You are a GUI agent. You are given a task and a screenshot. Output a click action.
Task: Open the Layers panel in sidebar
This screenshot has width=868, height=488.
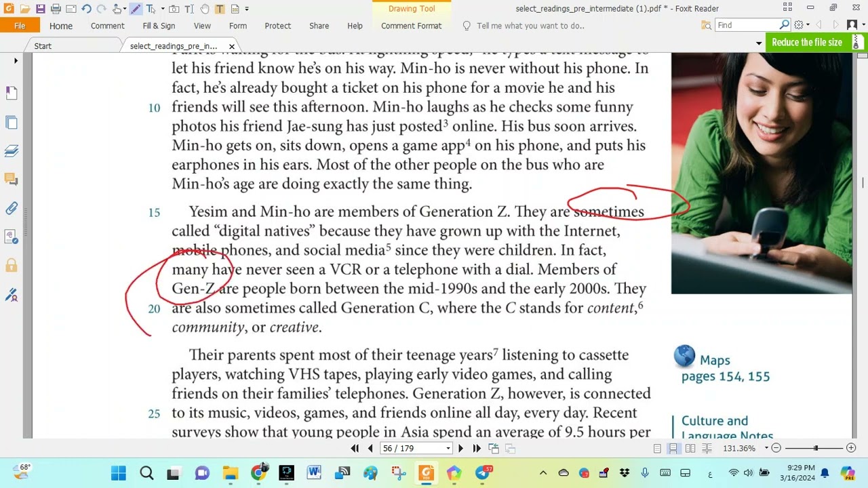12,150
